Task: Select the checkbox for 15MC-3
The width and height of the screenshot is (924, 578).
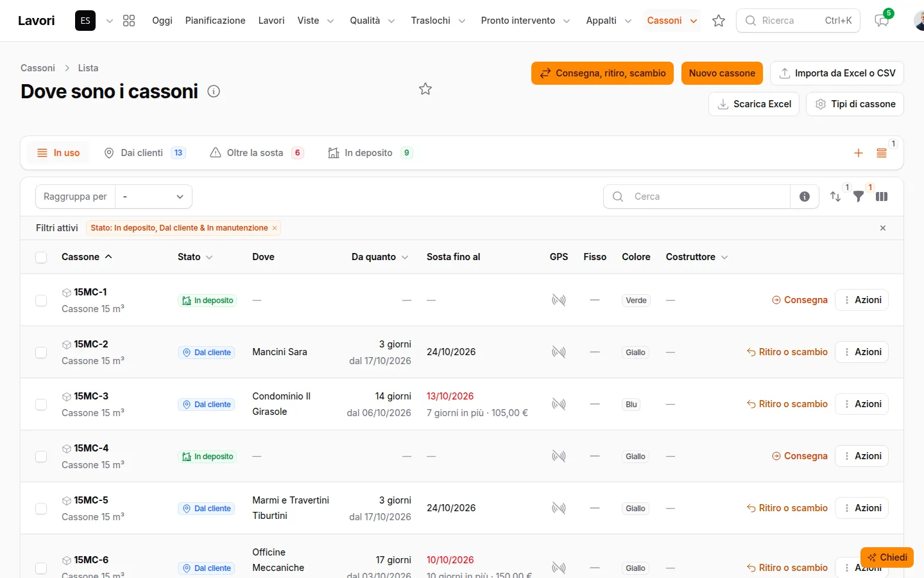Action: point(41,405)
